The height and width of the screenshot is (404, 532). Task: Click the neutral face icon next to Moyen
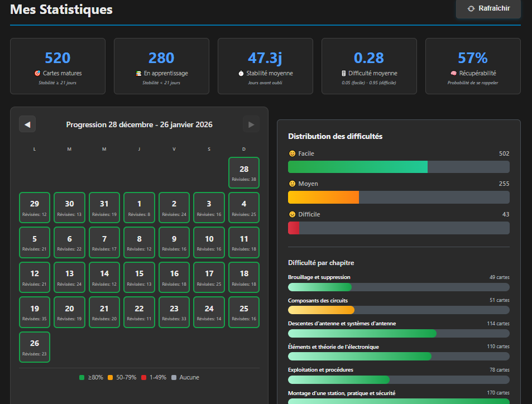tap(292, 184)
